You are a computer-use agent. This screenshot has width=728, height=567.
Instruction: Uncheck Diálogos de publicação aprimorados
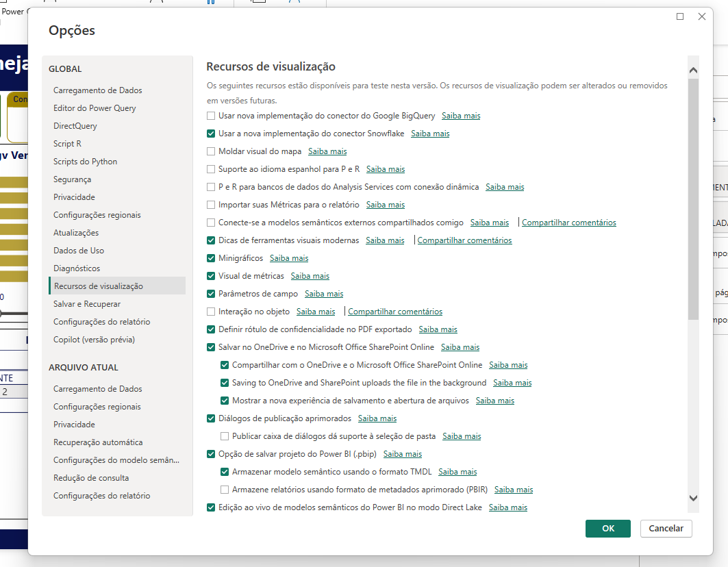211,418
